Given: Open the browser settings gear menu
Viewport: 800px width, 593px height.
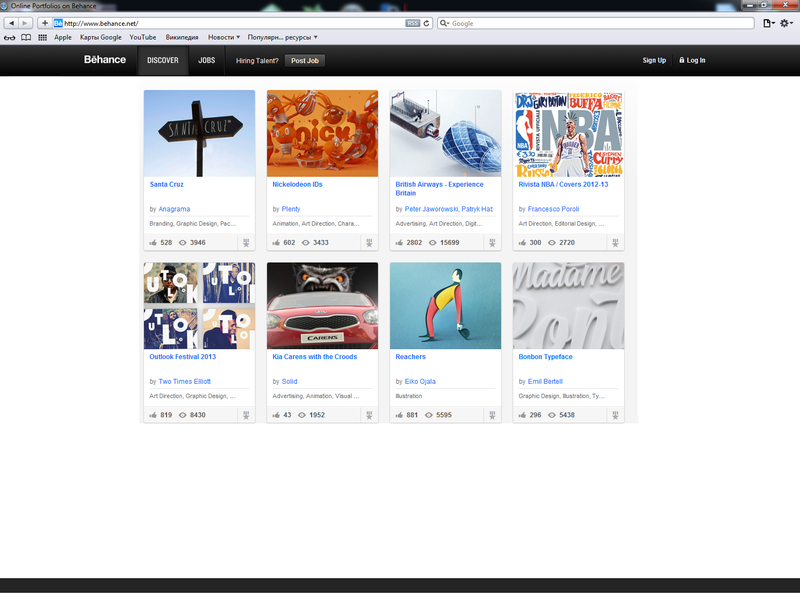Looking at the screenshot, I should click(786, 23).
